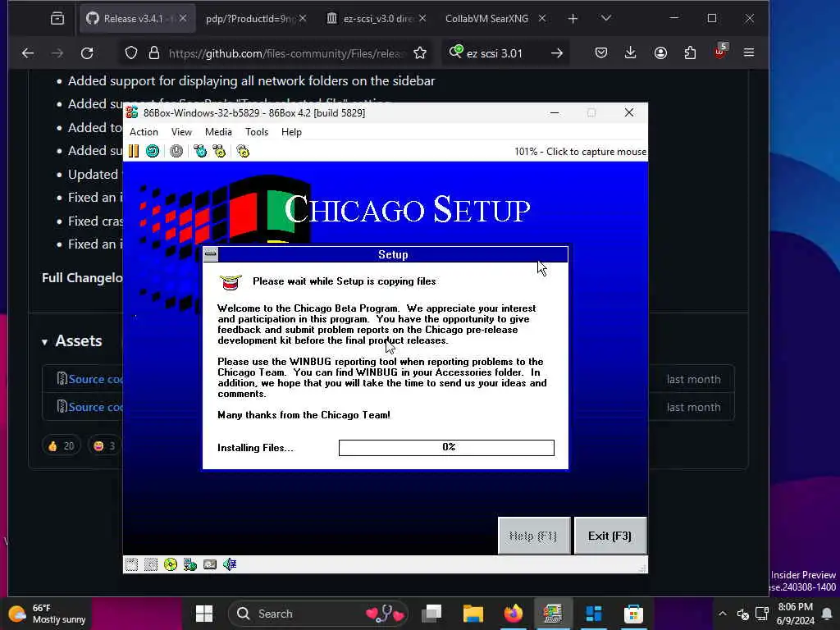Open Firefox from the taskbar
840x630 pixels.
tap(513, 614)
